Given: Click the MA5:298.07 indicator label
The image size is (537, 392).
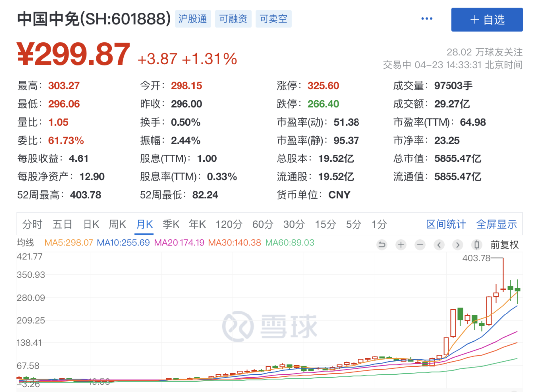Looking at the screenshot, I should (69, 243).
